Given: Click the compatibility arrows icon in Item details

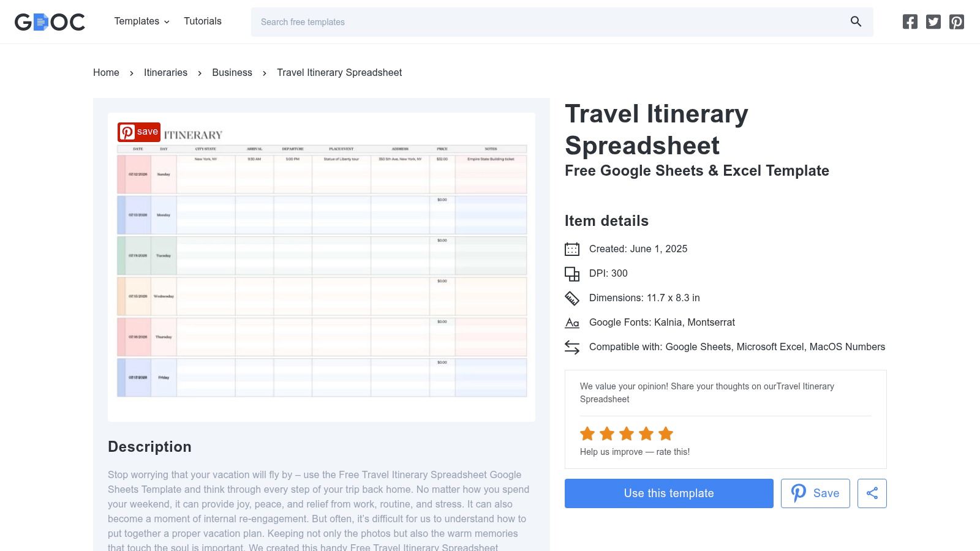Looking at the screenshot, I should (x=571, y=347).
